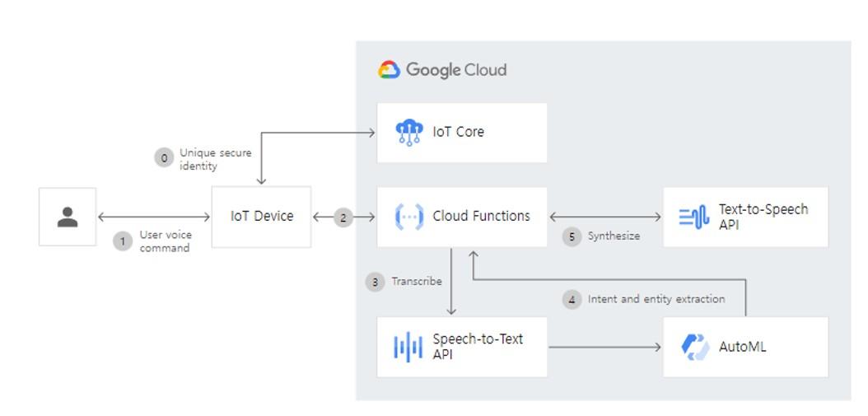
Task: Click the "Intent and entity extraction" label
Action: click(x=656, y=299)
